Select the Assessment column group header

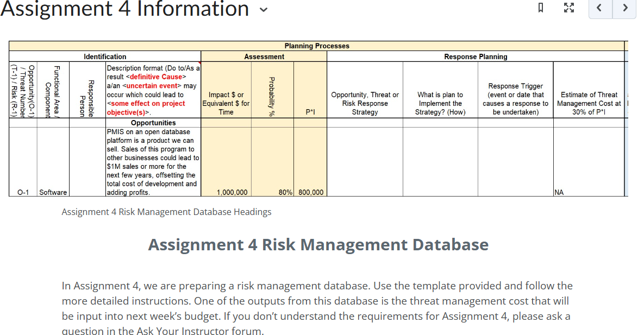pyautogui.click(x=264, y=56)
